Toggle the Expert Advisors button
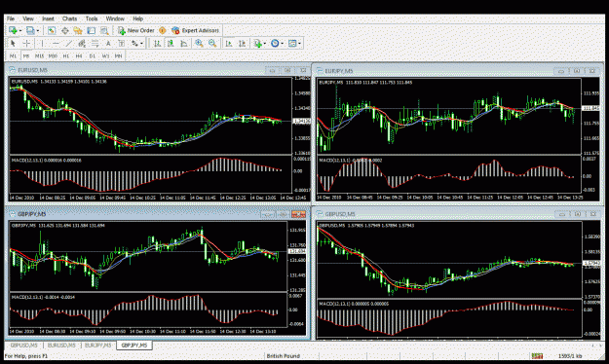 pos(195,30)
